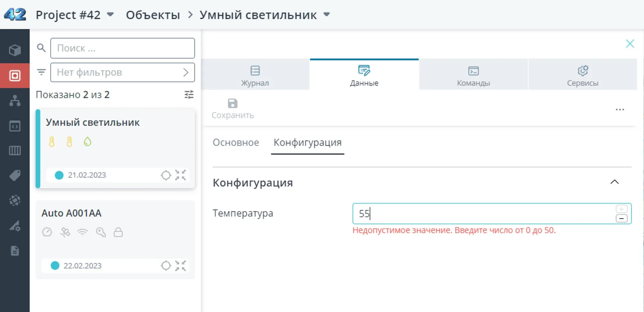Click the list settings tune icon
644x312 pixels.
coord(189,95)
